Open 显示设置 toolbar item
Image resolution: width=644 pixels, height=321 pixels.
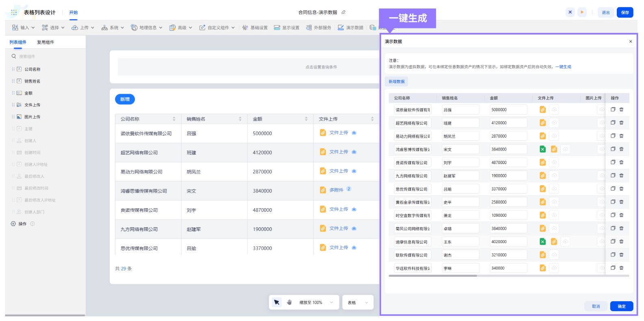[x=286, y=28]
